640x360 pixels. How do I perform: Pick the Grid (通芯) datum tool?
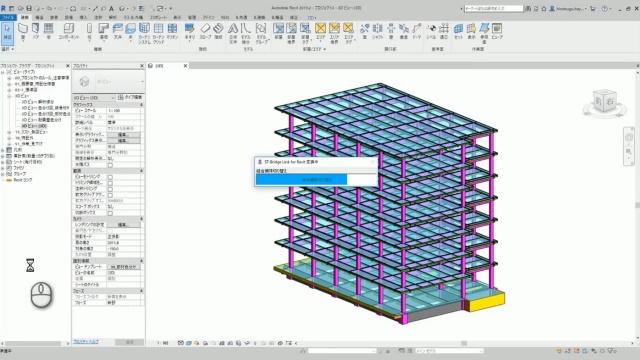(x=444, y=31)
